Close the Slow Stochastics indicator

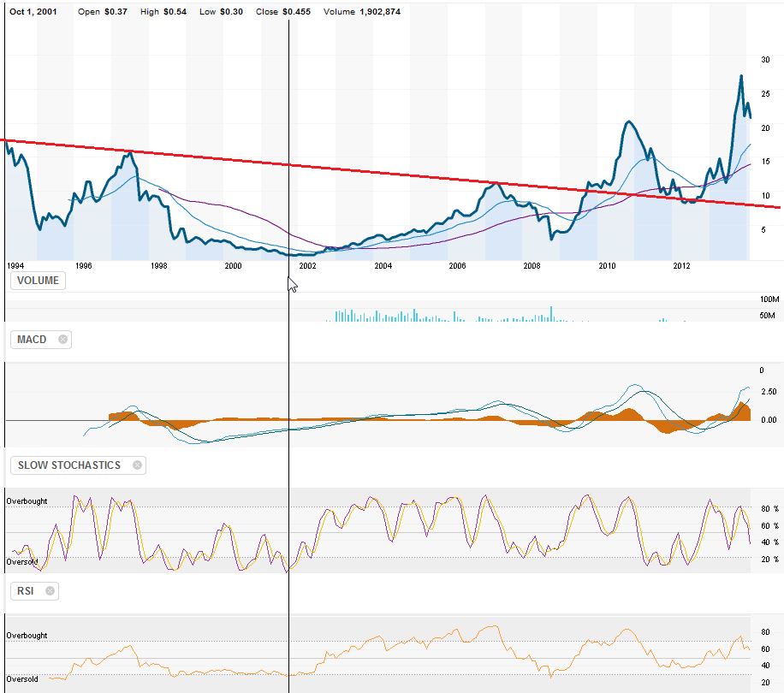[x=136, y=465]
